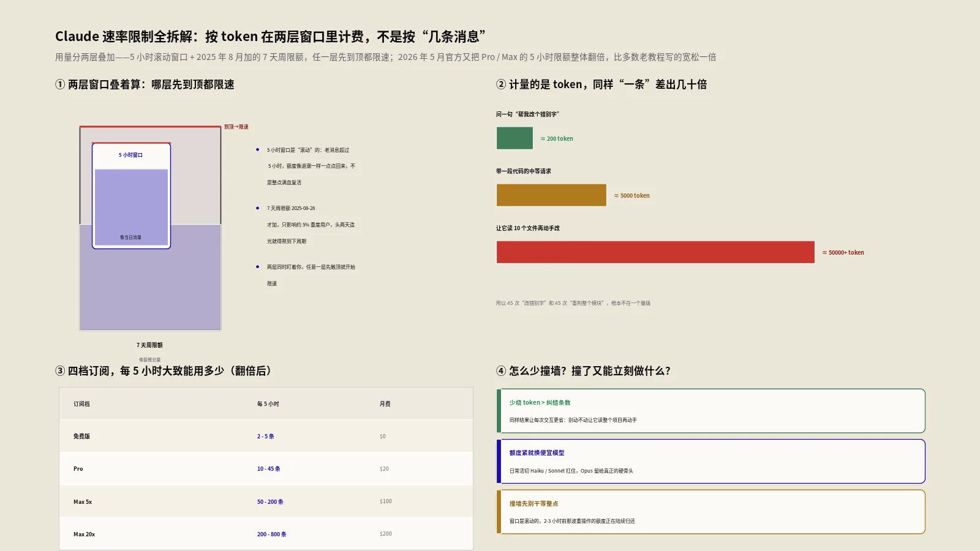Click the 200 - 800 条 cell

[271, 534]
